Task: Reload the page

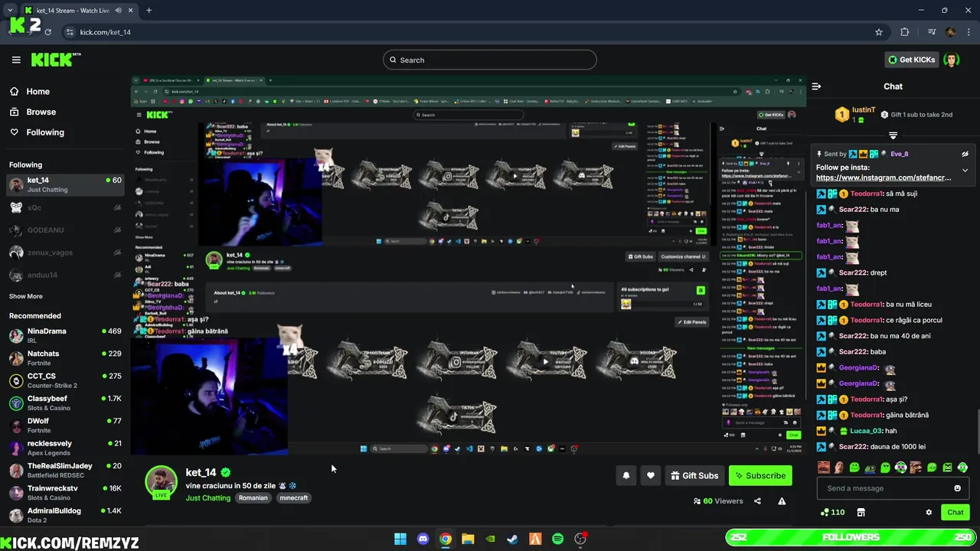Action: coord(47,32)
